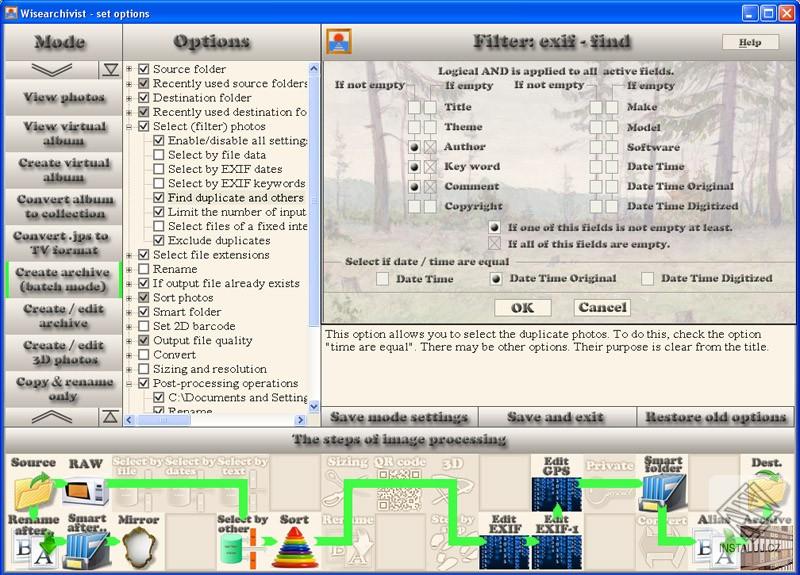Choose Create archive (batch mode)
800x575 pixels.
coord(63,280)
